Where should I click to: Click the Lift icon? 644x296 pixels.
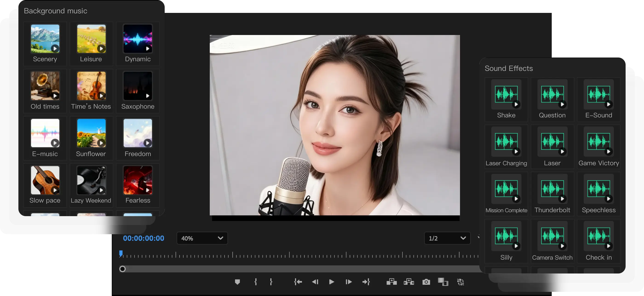pos(391,282)
